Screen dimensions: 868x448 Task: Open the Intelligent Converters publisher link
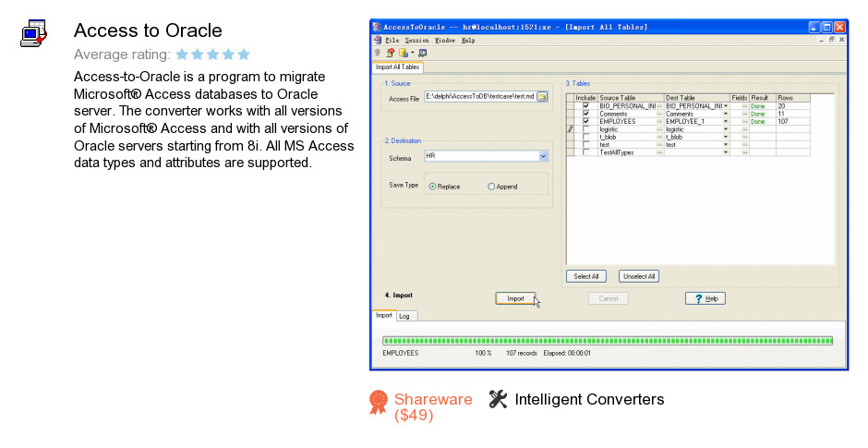pyautogui.click(x=589, y=399)
